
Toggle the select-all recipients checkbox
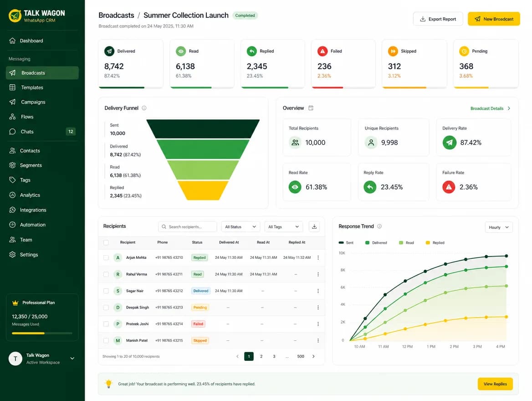106,242
